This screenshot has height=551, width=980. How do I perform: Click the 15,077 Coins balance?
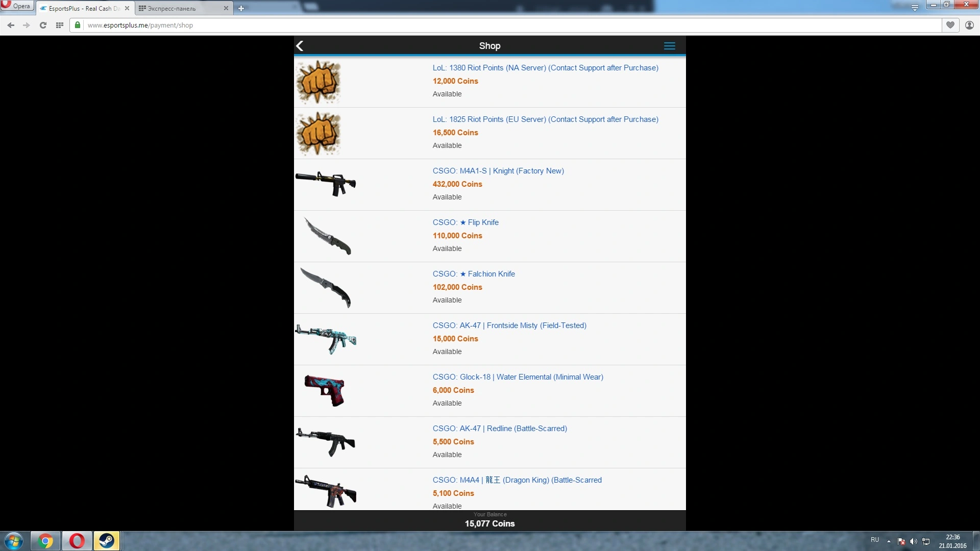tap(489, 523)
